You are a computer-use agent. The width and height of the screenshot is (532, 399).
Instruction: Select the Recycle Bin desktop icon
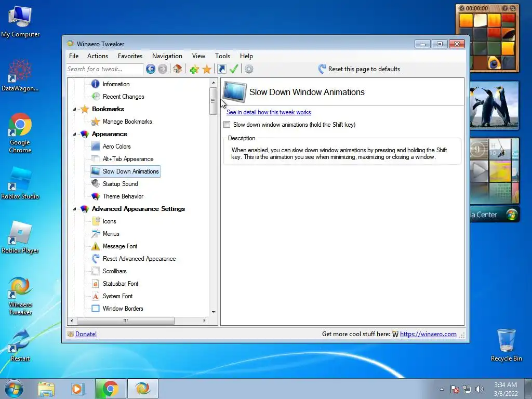coord(506,345)
